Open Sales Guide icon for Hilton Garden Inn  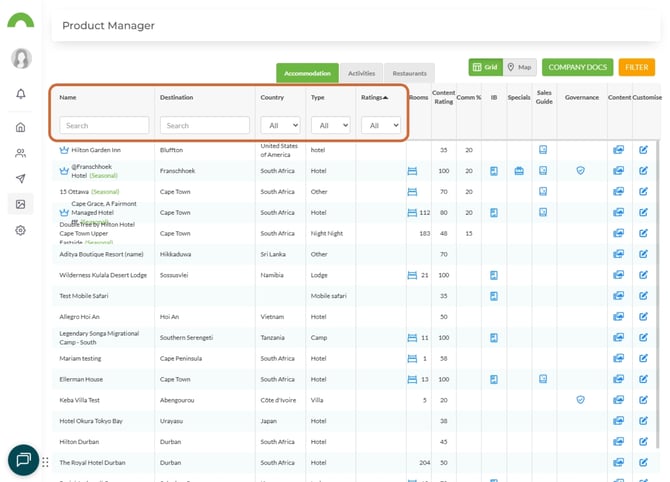point(543,150)
